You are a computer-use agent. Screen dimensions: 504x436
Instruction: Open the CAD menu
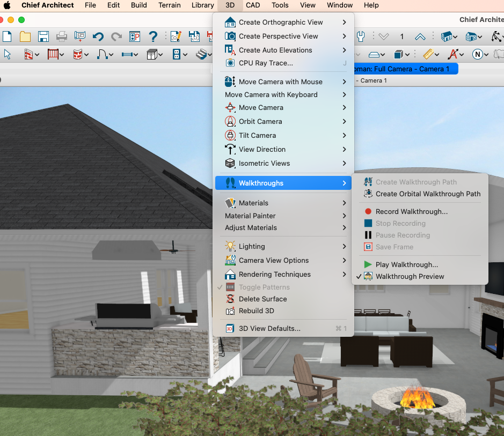click(x=253, y=5)
